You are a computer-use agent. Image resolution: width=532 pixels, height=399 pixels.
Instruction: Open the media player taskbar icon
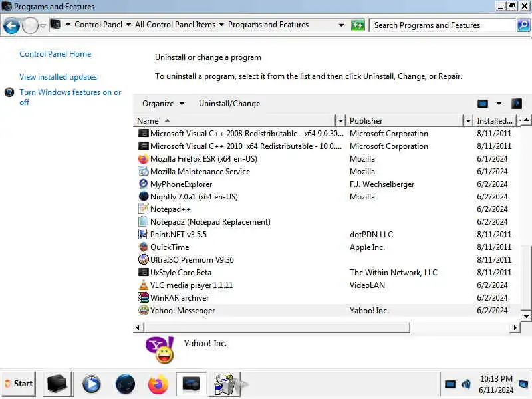(x=92, y=384)
